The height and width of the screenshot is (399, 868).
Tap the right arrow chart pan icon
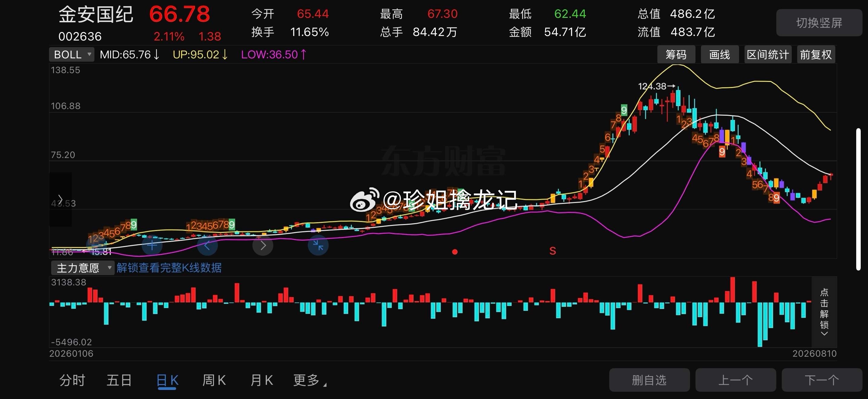(263, 245)
